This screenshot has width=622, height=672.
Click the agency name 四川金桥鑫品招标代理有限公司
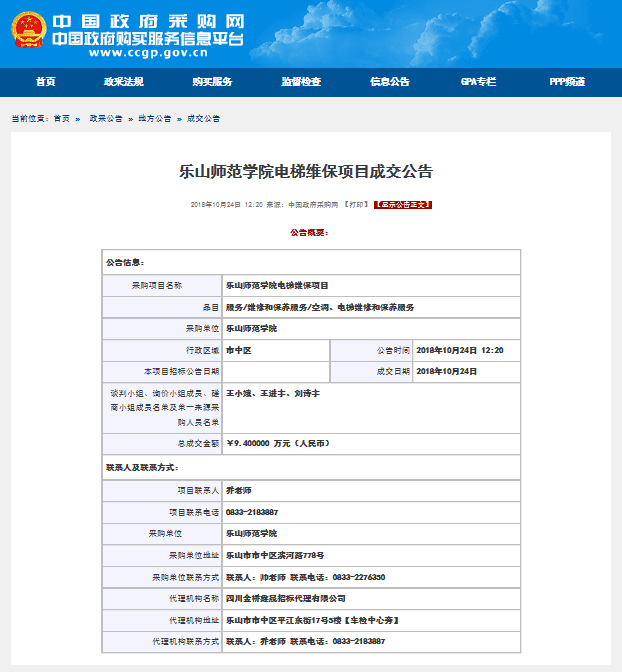pyautogui.click(x=292, y=598)
